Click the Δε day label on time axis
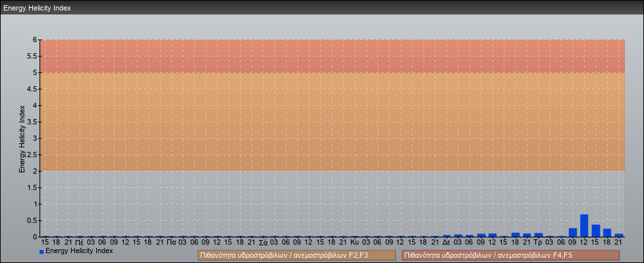The width and height of the screenshot is (644, 263). [446, 242]
